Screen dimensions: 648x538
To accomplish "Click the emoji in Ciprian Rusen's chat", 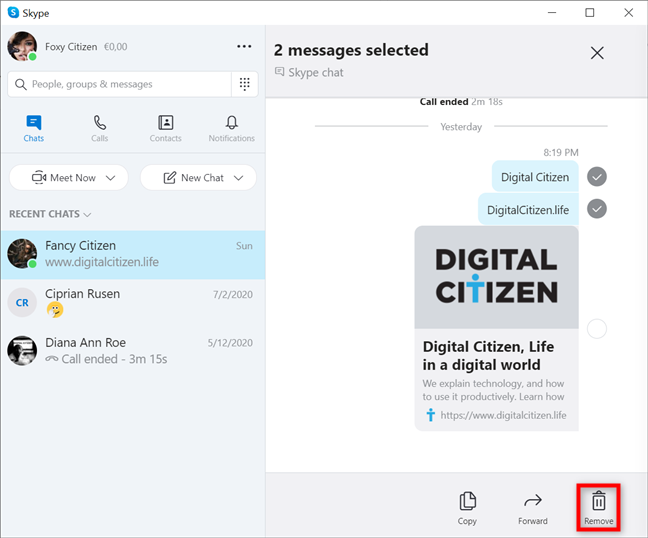I will pyautogui.click(x=55, y=309).
